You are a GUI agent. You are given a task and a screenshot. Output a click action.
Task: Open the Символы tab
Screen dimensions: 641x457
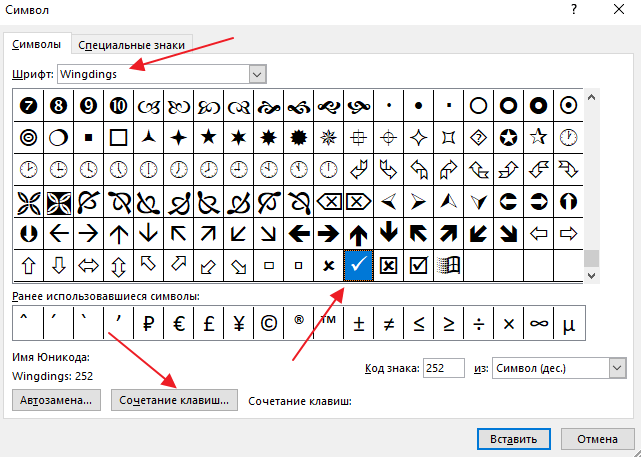(36, 44)
